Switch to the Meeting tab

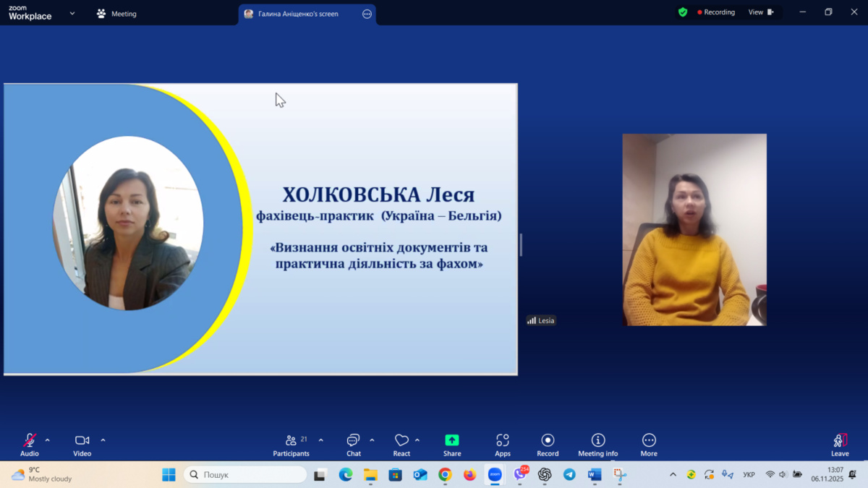[116, 14]
